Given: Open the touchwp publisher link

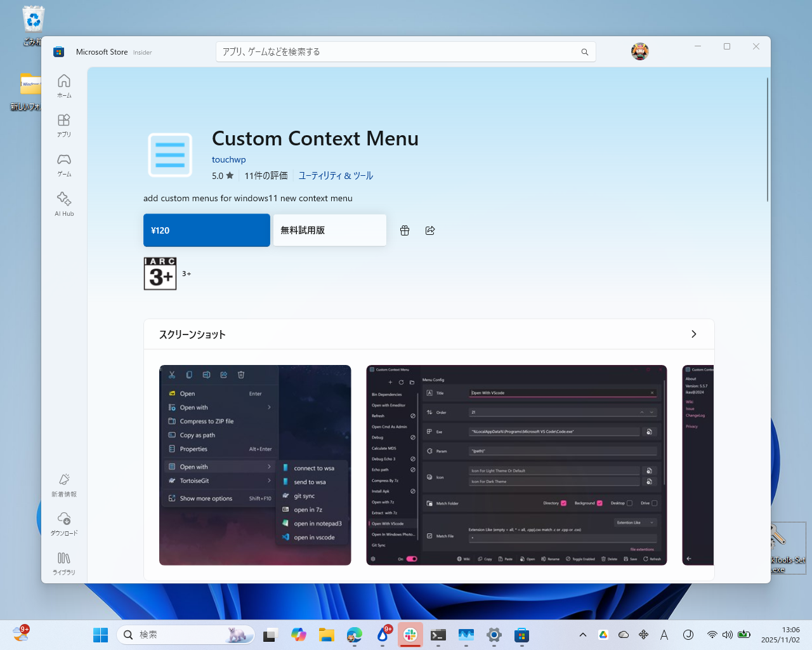Looking at the screenshot, I should [x=229, y=160].
